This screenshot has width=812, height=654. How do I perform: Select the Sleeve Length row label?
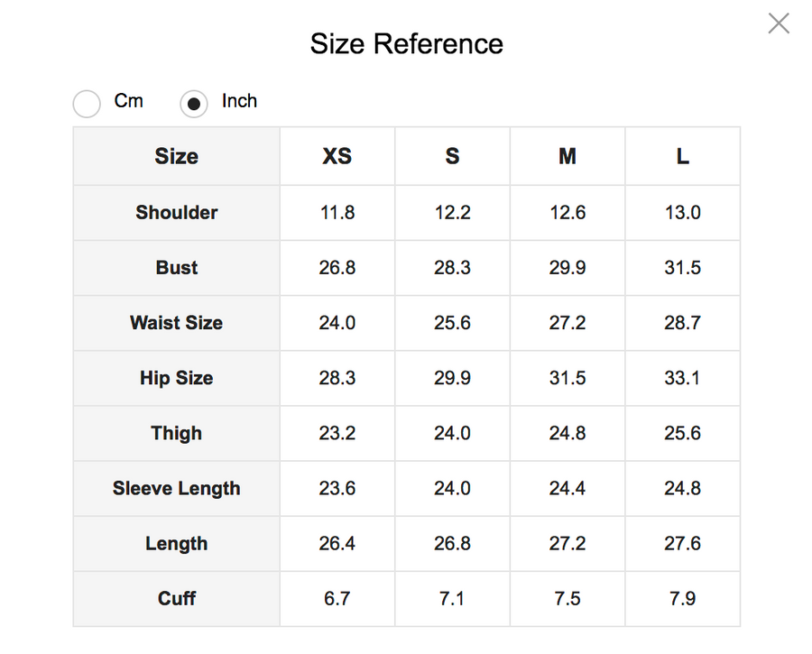coord(177,488)
